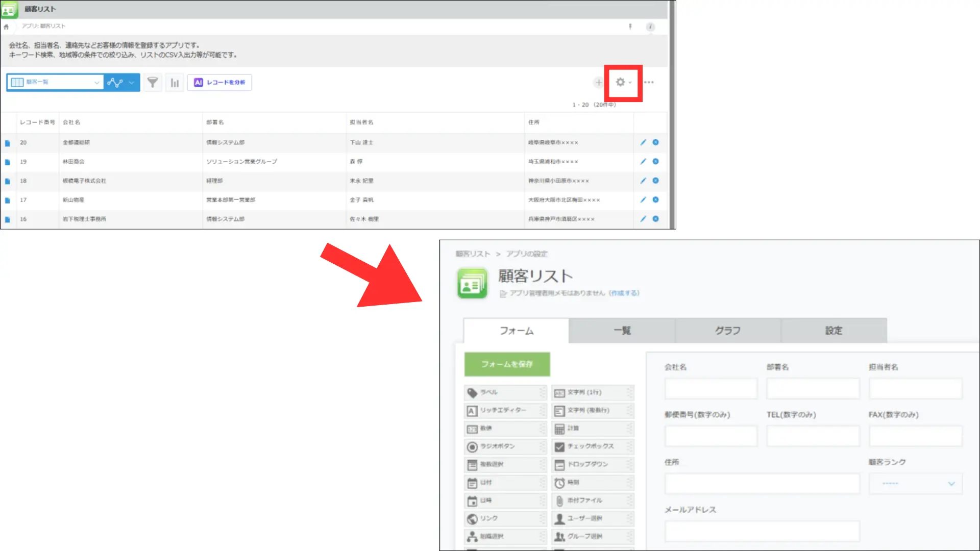This screenshot has width=980, height=551.
Task: Select the チェックボックス field in palette
Action: 592,446
